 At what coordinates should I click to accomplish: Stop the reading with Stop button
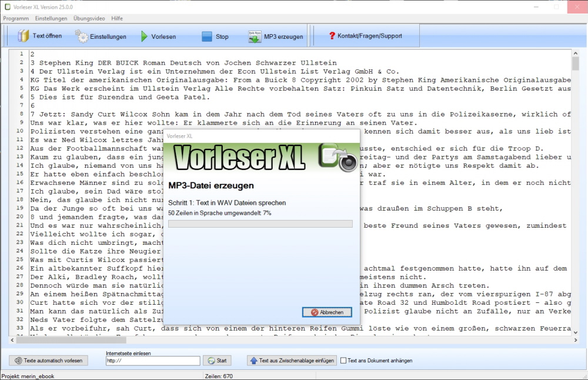coord(215,36)
